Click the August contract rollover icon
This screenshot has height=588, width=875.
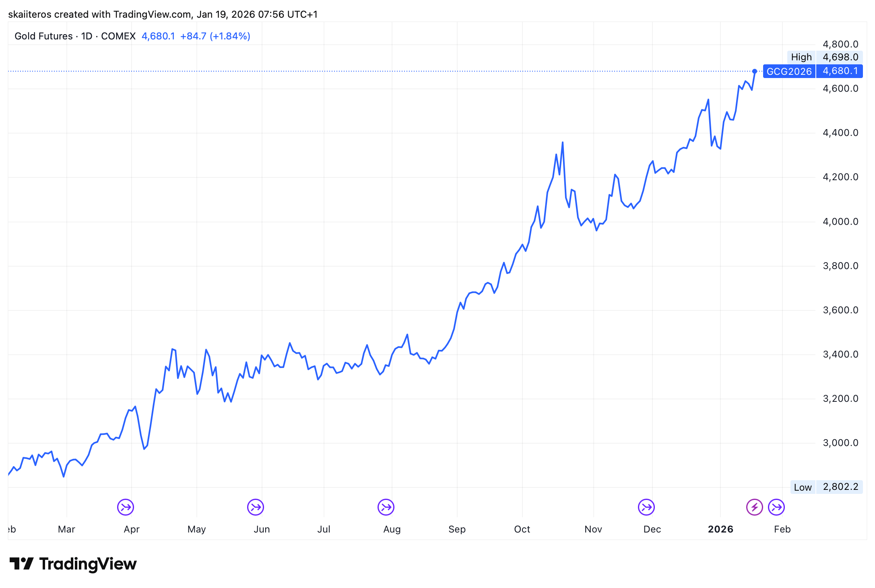(386, 507)
